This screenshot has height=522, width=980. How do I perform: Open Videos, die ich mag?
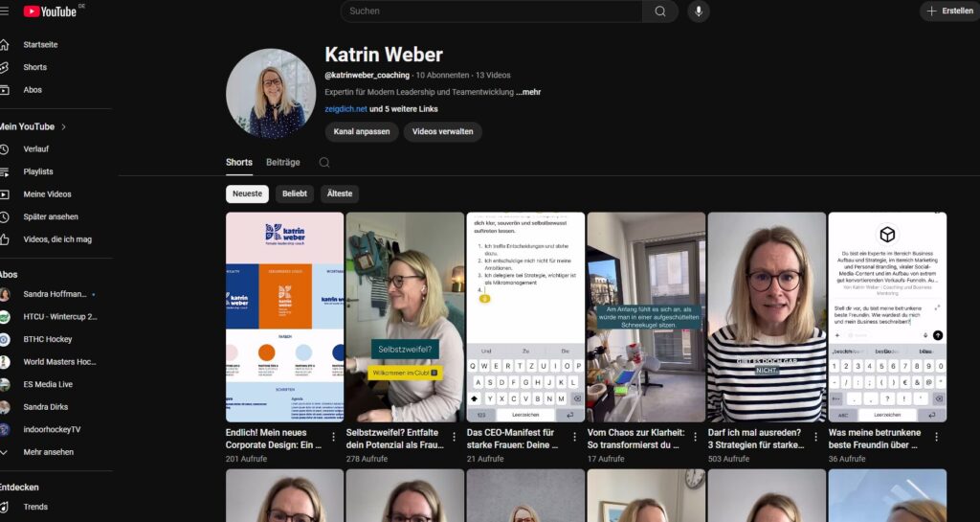[56, 239]
